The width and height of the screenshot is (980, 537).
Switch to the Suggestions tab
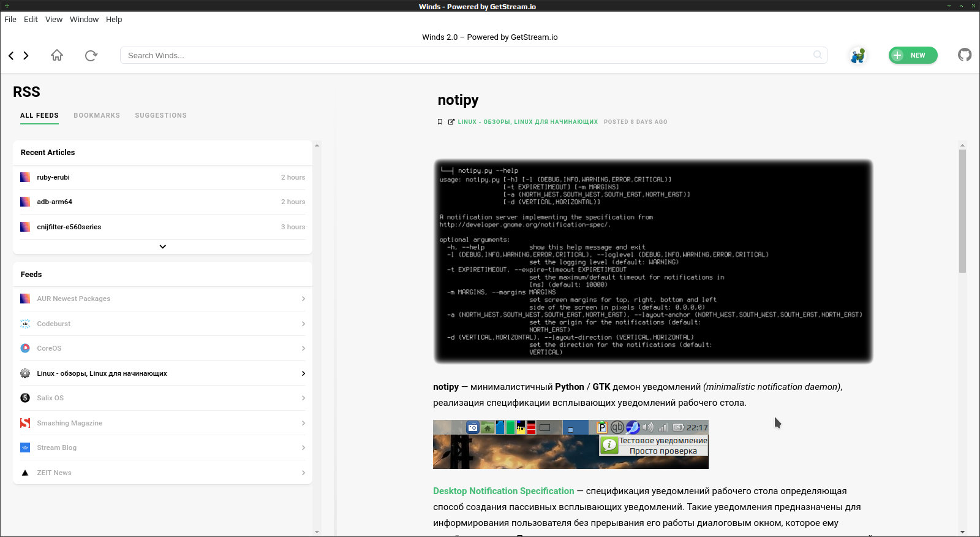pos(161,115)
